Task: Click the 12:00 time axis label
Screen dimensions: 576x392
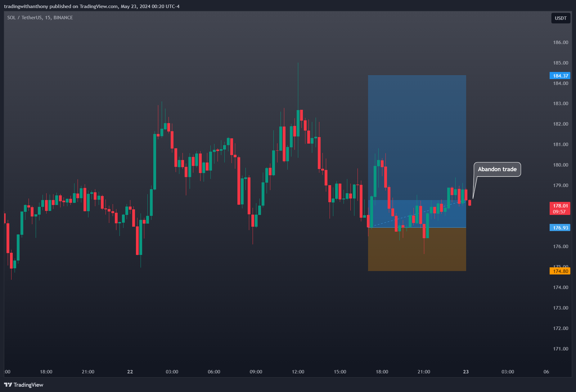Action: click(x=298, y=372)
